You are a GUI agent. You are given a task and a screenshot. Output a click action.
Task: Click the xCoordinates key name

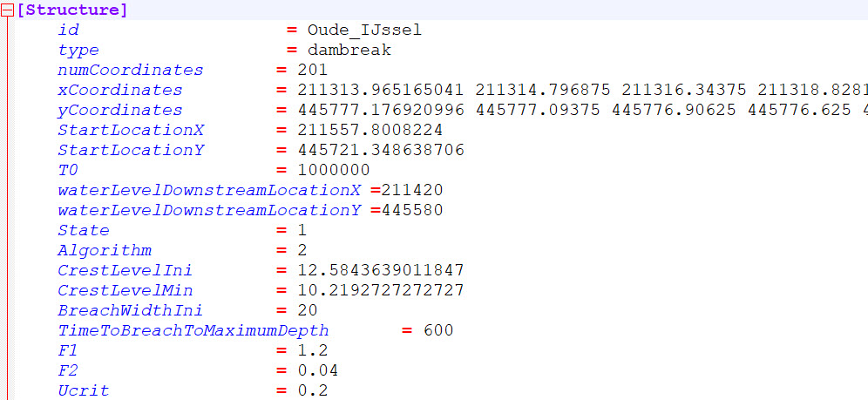click(x=120, y=91)
